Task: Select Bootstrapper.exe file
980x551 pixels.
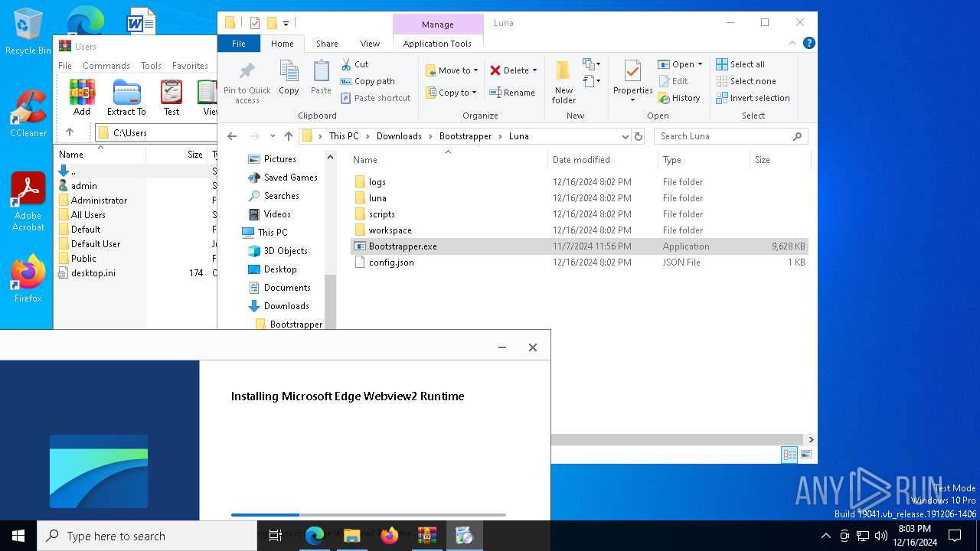Action: point(580,246)
